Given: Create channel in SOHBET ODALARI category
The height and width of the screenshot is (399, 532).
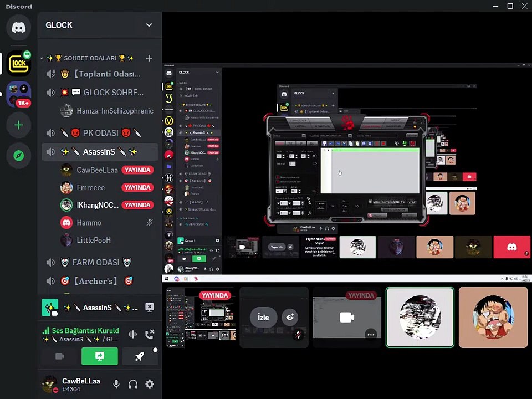Looking at the screenshot, I should click(x=149, y=58).
